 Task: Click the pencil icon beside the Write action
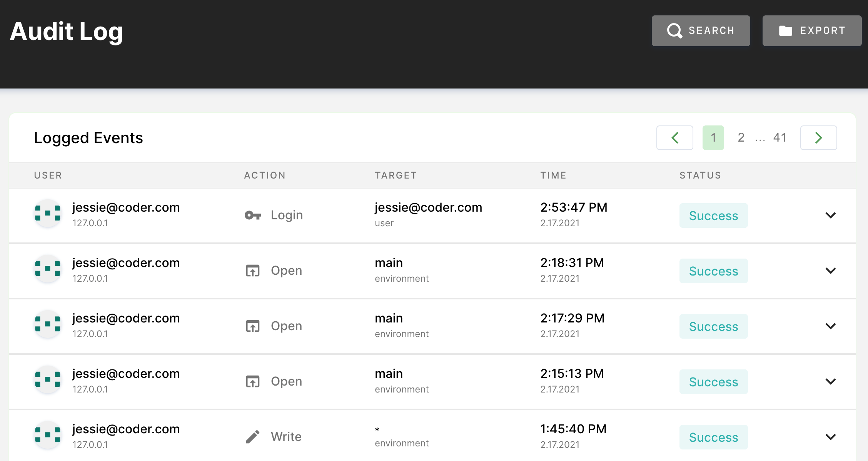(x=253, y=436)
